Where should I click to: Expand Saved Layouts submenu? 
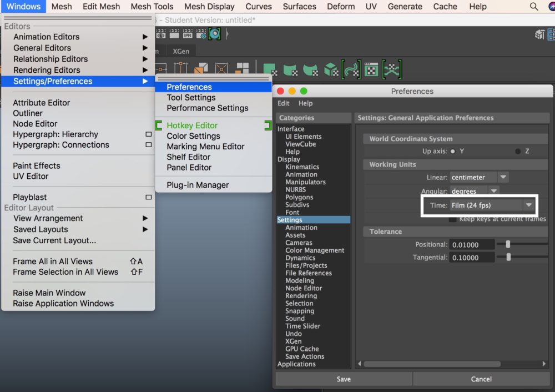(x=145, y=229)
